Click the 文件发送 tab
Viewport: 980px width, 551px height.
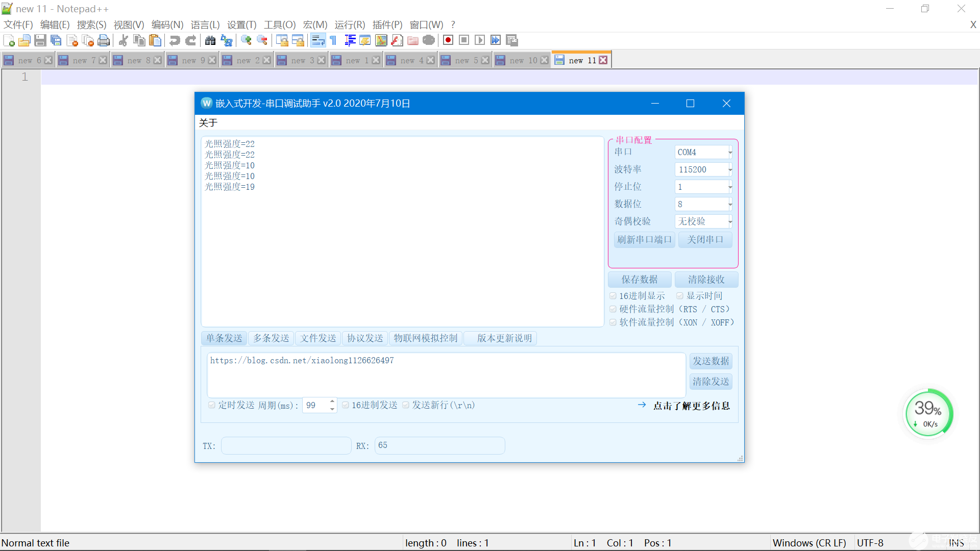[x=317, y=337]
